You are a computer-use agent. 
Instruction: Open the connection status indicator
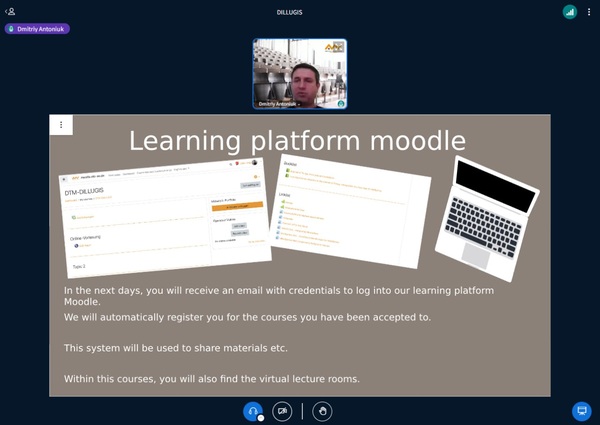pyautogui.click(x=569, y=12)
